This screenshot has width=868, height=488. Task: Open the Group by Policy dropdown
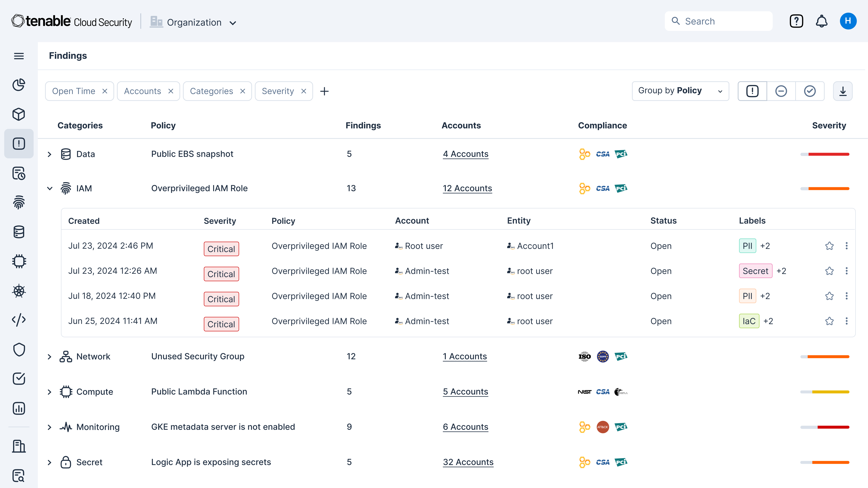click(x=680, y=91)
